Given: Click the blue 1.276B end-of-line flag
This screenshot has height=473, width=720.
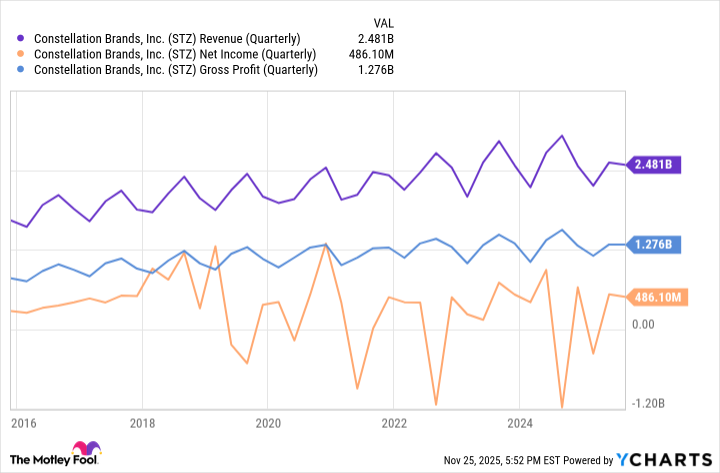Looking at the screenshot, I should (655, 244).
